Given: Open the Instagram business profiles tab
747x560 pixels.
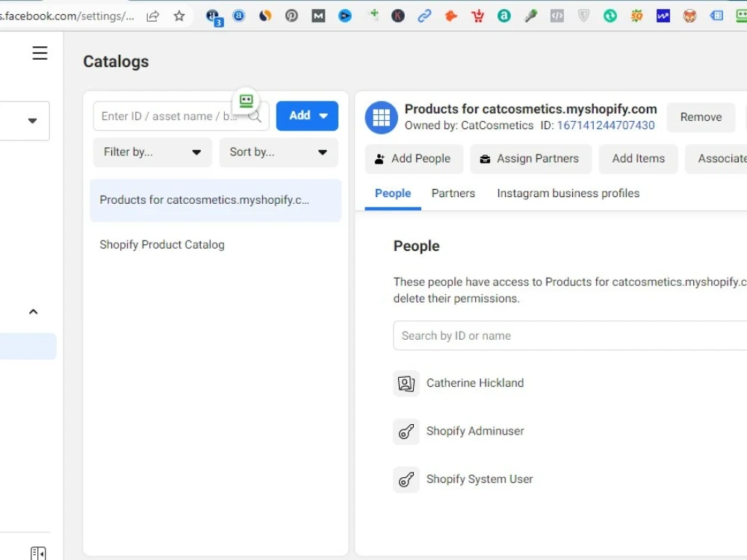Looking at the screenshot, I should [x=568, y=193].
